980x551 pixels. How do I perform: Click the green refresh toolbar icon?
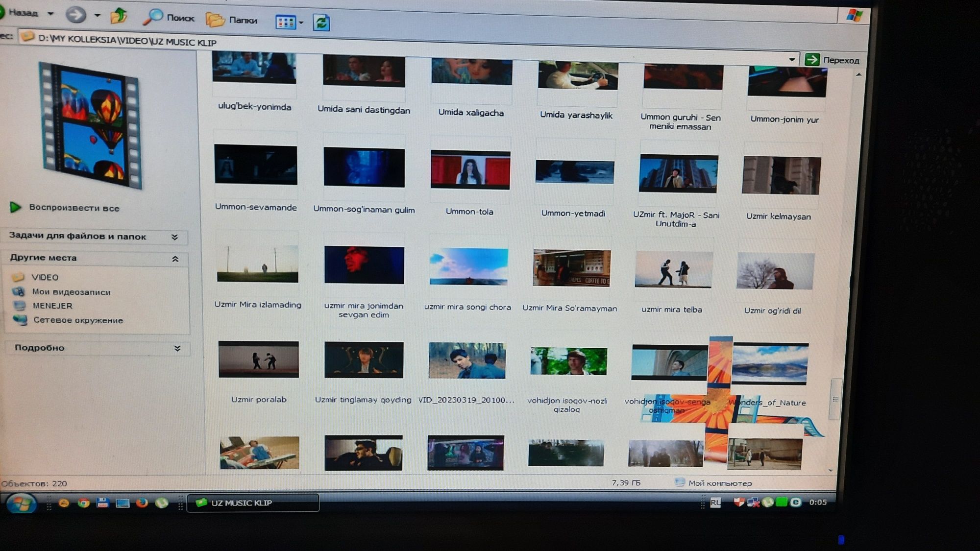321,23
